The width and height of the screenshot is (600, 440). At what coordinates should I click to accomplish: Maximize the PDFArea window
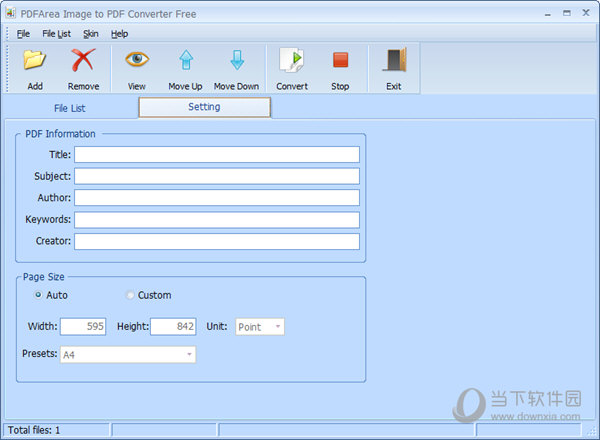567,13
